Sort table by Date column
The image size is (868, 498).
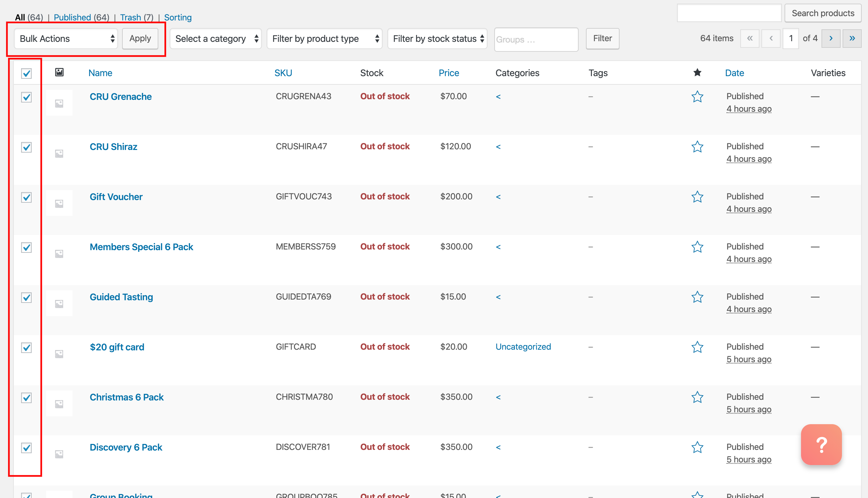[734, 73]
